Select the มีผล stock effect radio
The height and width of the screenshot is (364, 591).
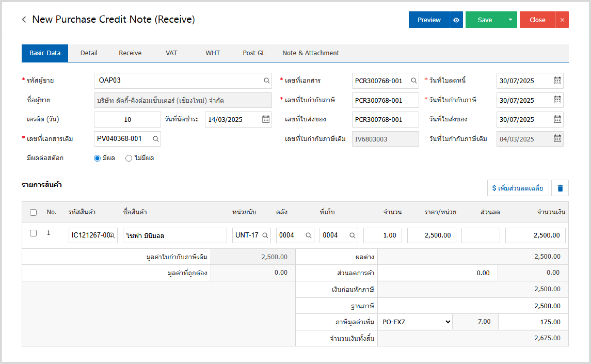point(98,159)
